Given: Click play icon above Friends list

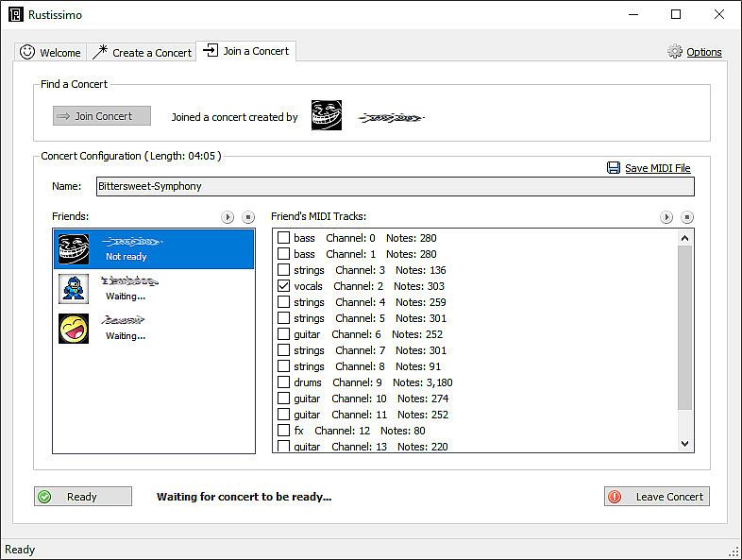Looking at the screenshot, I should (x=228, y=217).
